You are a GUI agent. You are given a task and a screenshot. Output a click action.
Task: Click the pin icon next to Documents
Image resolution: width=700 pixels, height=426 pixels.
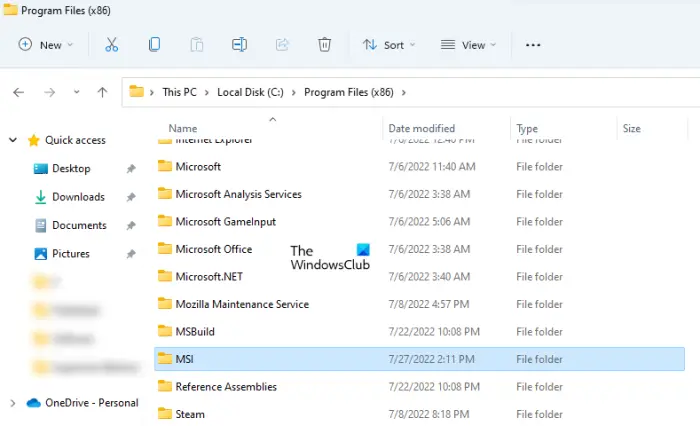click(x=131, y=226)
